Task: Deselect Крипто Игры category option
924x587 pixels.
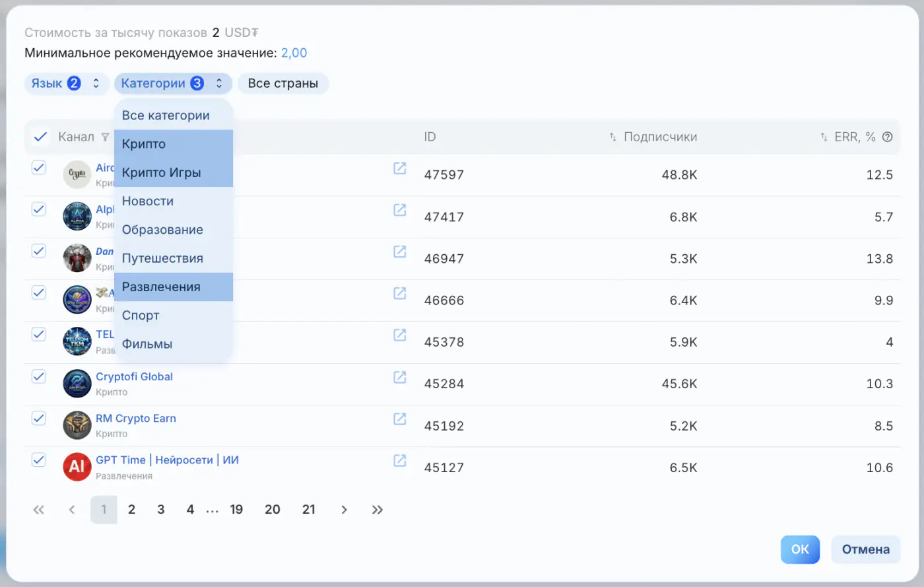Action: tap(174, 172)
